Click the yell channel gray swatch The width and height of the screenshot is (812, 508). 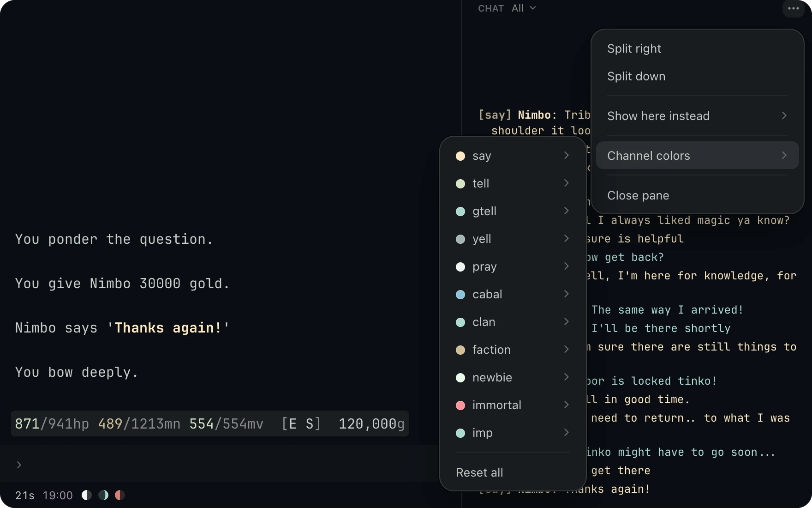460,239
